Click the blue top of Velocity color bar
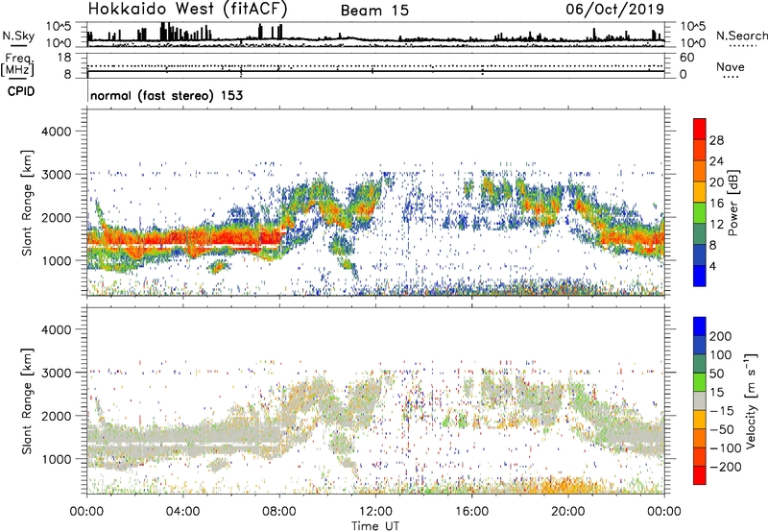The image size is (768, 532). click(700, 326)
